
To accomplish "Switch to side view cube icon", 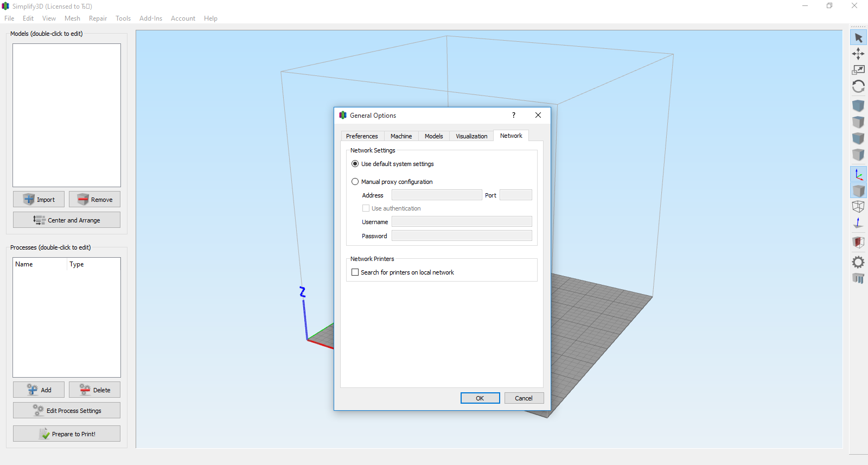I will click(858, 155).
